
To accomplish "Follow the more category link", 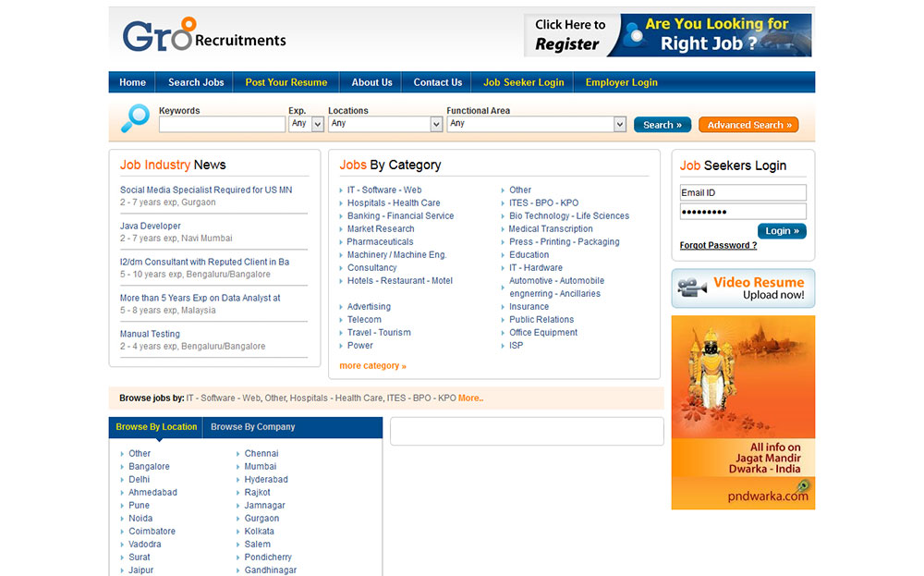I will (x=372, y=366).
